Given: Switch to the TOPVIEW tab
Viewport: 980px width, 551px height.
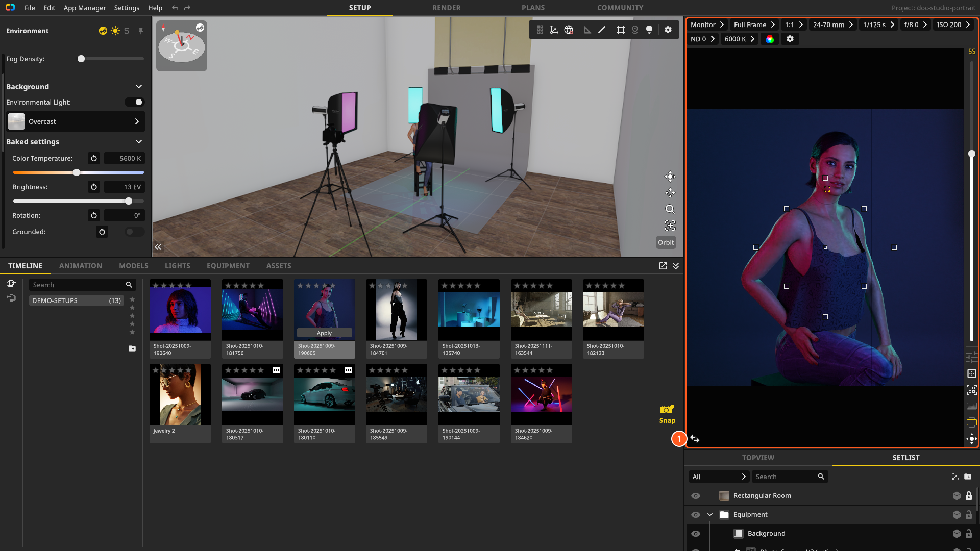Looking at the screenshot, I should 758,458.
